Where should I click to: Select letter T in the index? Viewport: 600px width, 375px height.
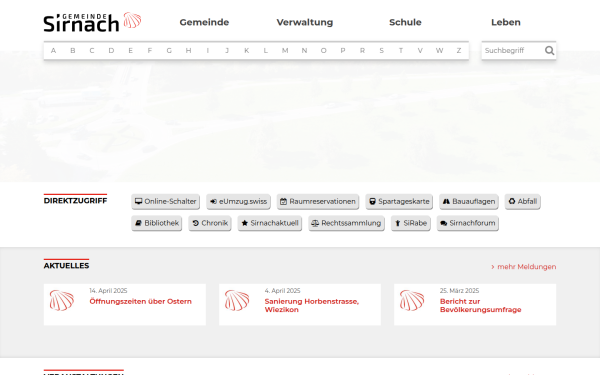point(401,51)
